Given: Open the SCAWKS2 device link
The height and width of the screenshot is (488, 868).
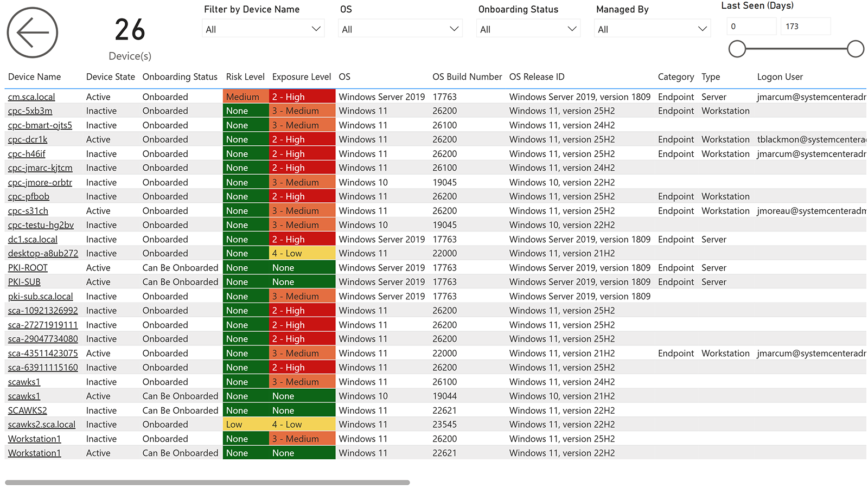Looking at the screenshot, I should pyautogui.click(x=28, y=410).
